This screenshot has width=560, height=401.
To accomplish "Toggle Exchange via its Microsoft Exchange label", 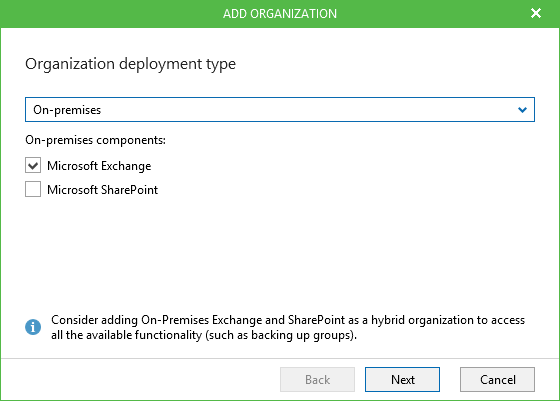I will [99, 166].
